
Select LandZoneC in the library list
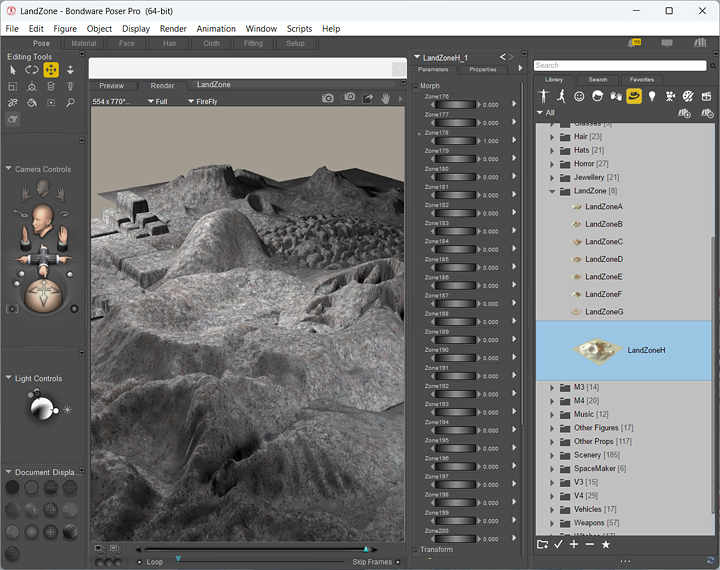coord(603,241)
